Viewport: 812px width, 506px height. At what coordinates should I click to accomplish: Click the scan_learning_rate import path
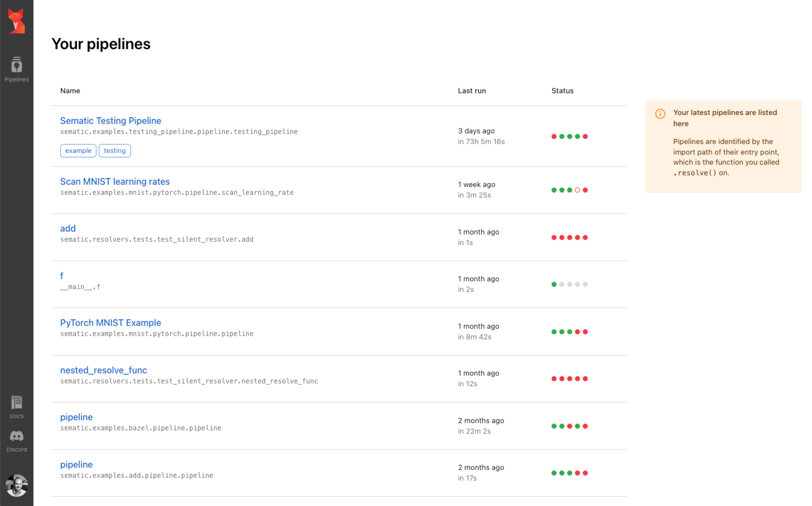point(177,192)
